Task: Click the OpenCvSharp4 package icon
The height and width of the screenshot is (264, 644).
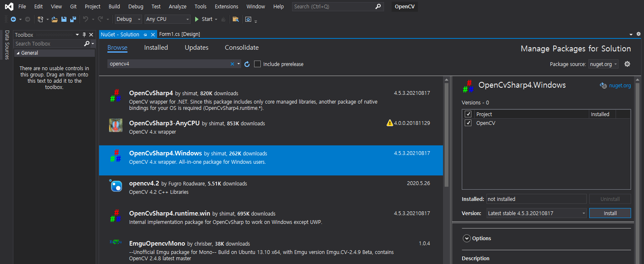Action: point(115,96)
